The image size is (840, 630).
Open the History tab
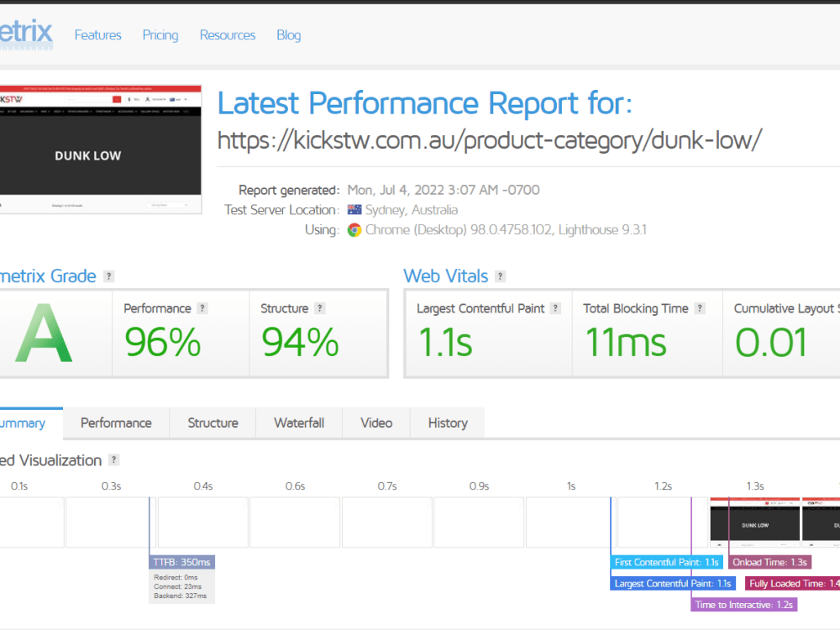pos(448,423)
